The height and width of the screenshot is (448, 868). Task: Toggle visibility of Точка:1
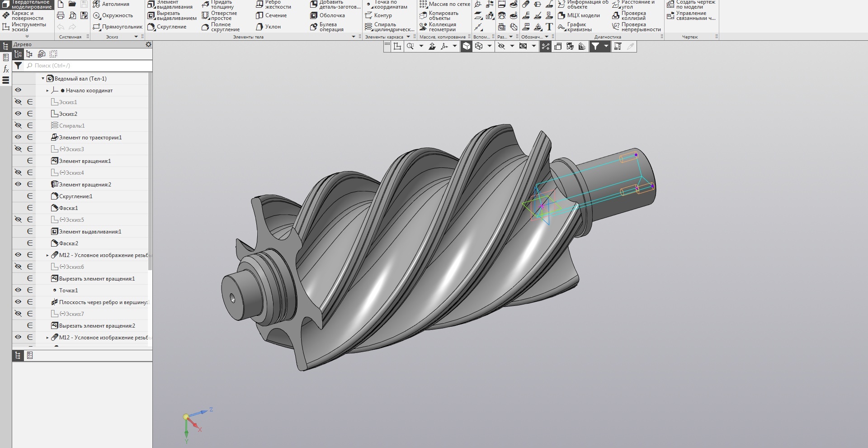[x=18, y=290]
